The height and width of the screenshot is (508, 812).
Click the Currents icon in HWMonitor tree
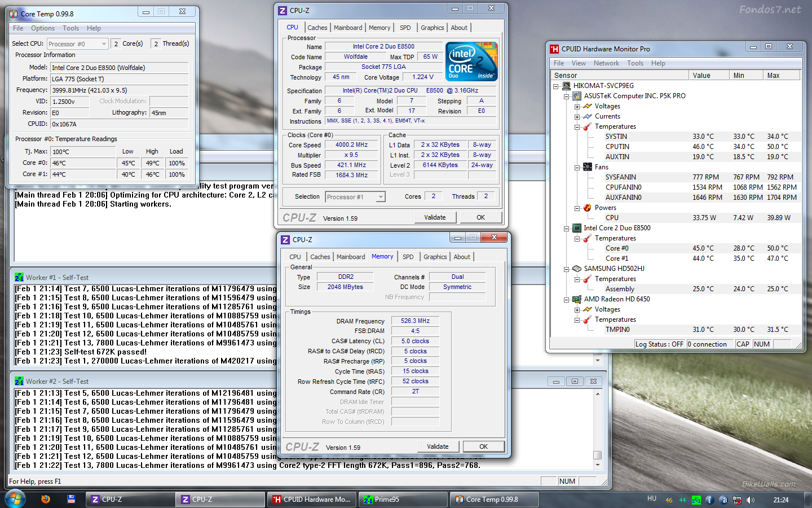[588, 116]
